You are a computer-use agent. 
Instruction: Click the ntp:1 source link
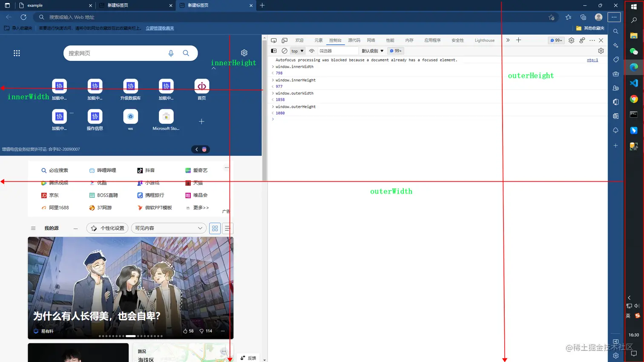click(x=592, y=60)
